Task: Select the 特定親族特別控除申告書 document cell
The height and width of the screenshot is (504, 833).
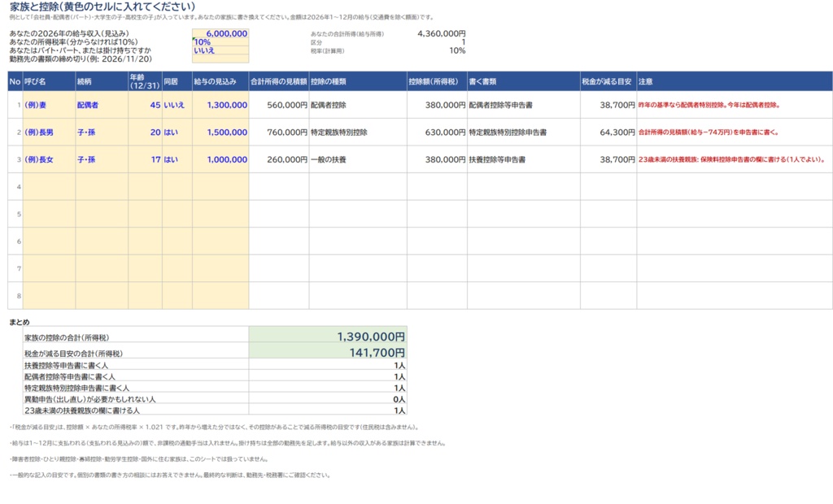Action: pyautogui.click(x=524, y=133)
